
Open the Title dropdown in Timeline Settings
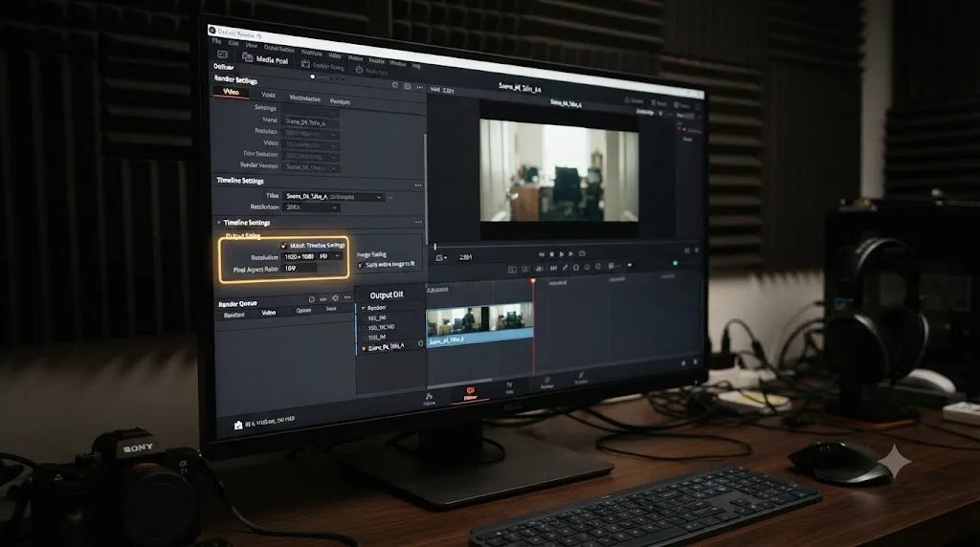(333, 197)
